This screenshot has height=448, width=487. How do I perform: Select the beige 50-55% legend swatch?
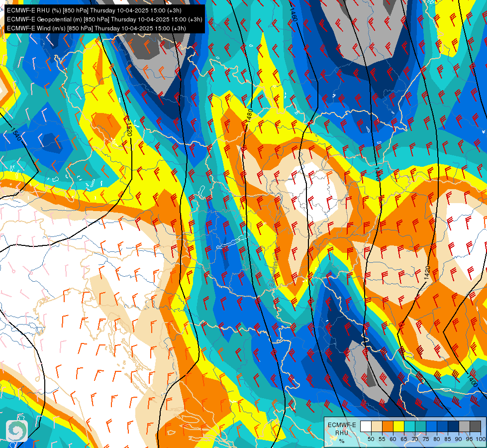click(377, 427)
